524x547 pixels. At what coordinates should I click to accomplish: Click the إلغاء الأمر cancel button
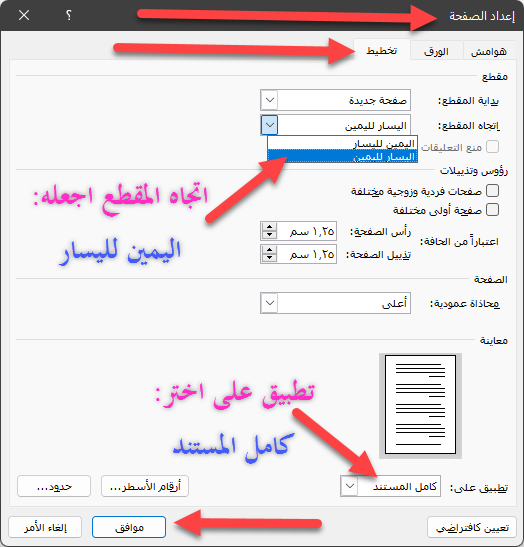click(45, 527)
